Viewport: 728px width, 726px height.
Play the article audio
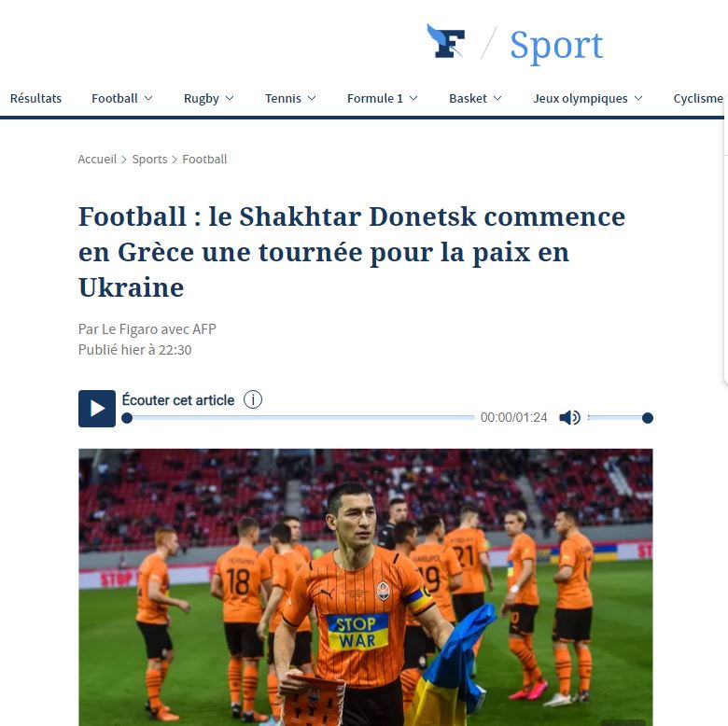click(x=97, y=409)
